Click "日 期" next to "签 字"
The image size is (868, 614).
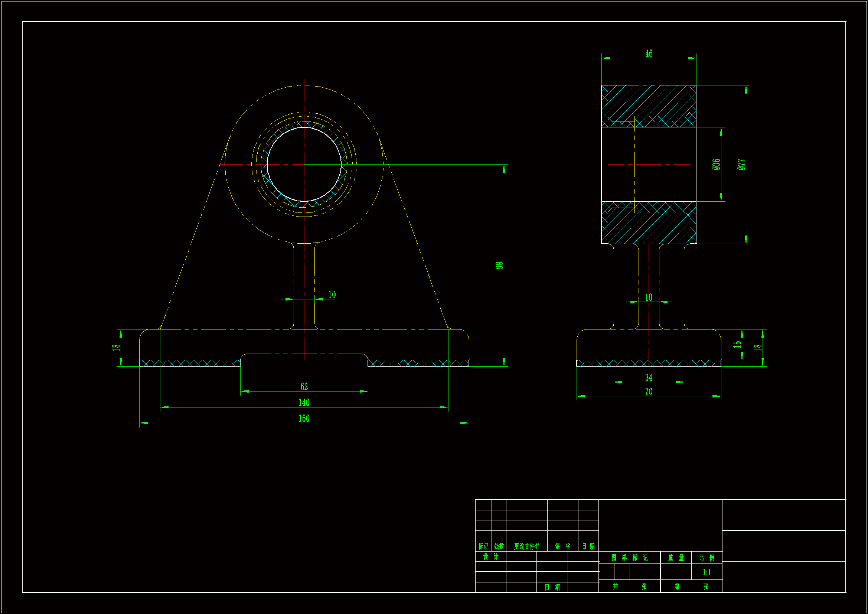(x=588, y=546)
